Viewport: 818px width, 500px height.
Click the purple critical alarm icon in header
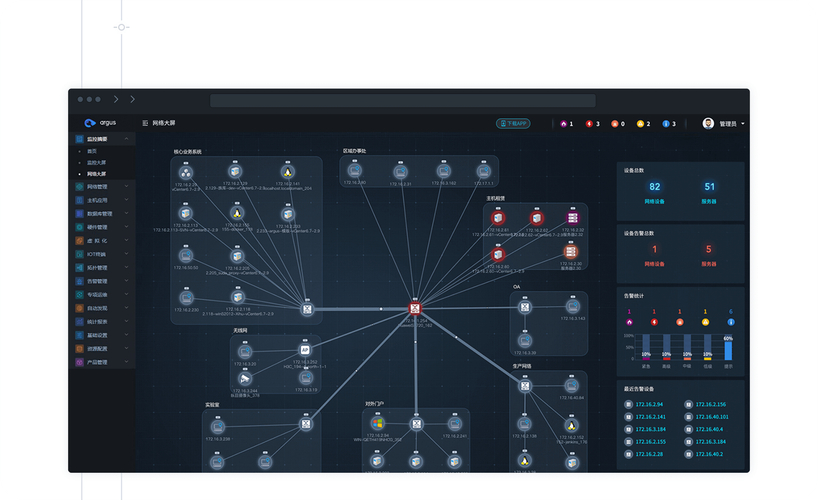(564, 124)
